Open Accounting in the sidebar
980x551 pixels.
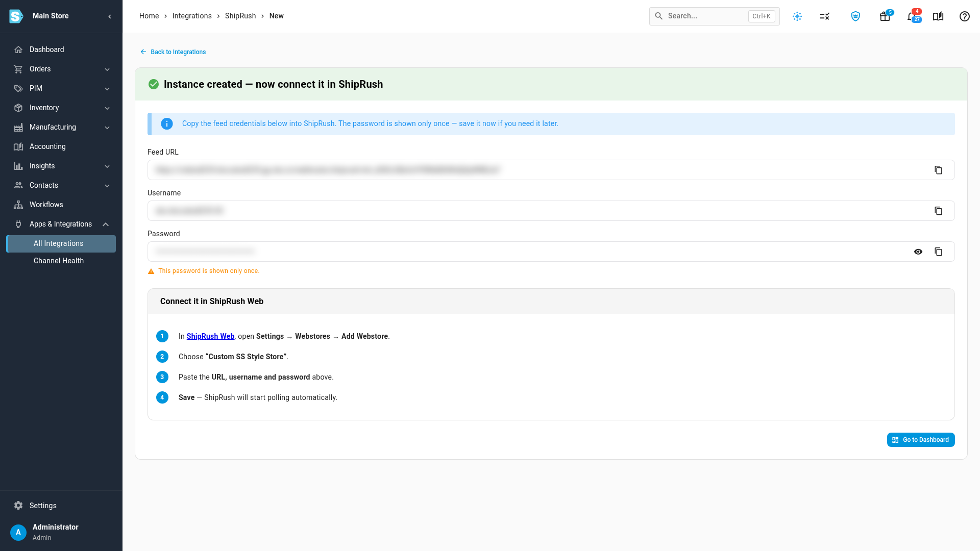[61, 146]
